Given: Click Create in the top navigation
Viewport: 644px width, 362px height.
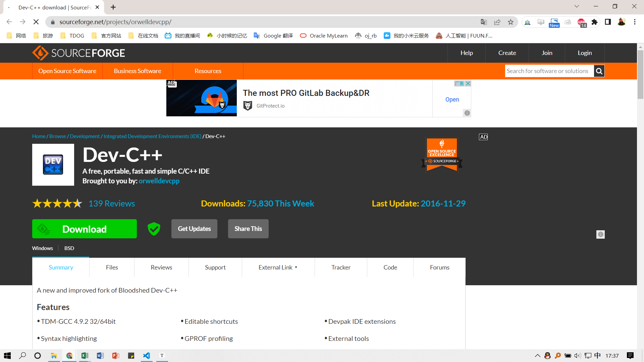Looking at the screenshot, I should [x=507, y=53].
